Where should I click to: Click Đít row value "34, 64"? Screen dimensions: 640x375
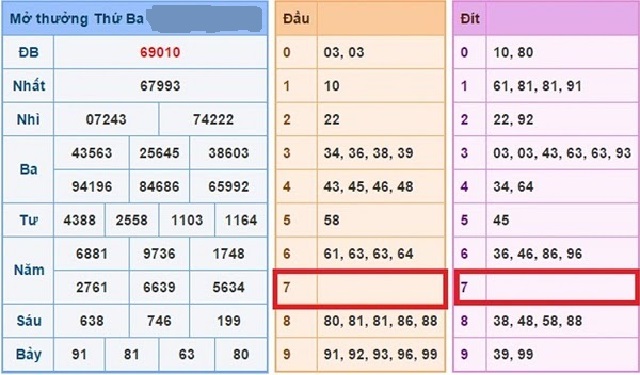(513, 186)
